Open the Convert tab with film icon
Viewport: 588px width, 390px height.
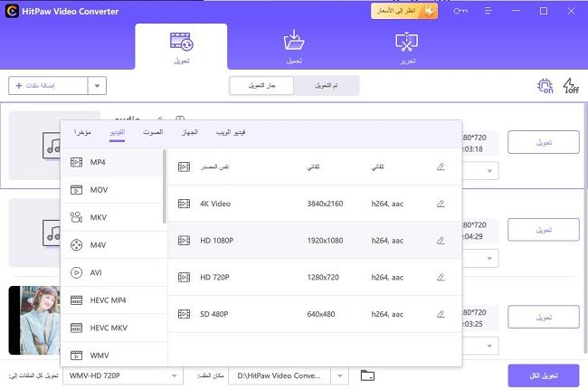click(x=181, y=46)
